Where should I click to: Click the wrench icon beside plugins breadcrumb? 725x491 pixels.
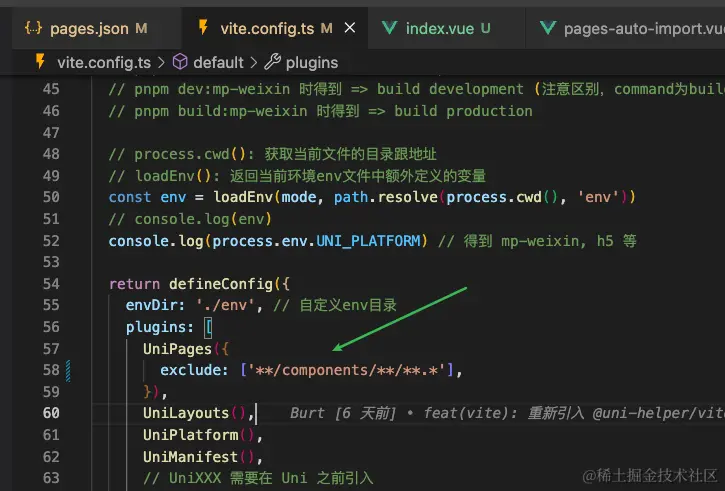272,61
